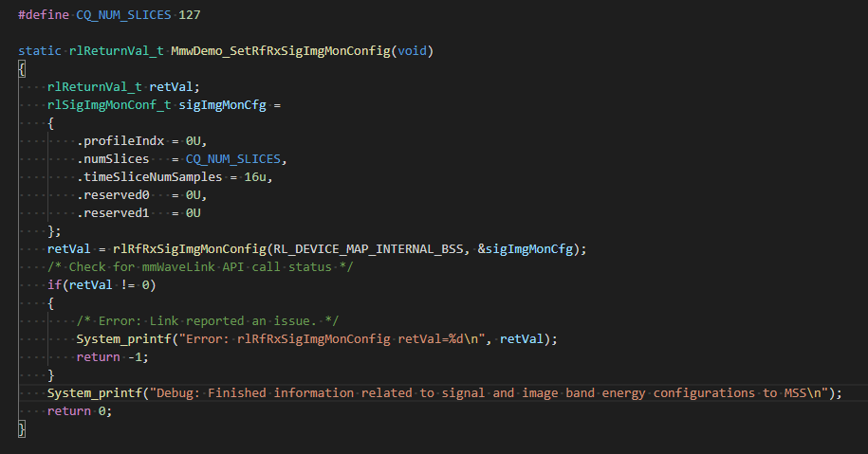This screenshot has height=454, width=868.
Task: Click the function's closing brace
Action: point(22,429)
